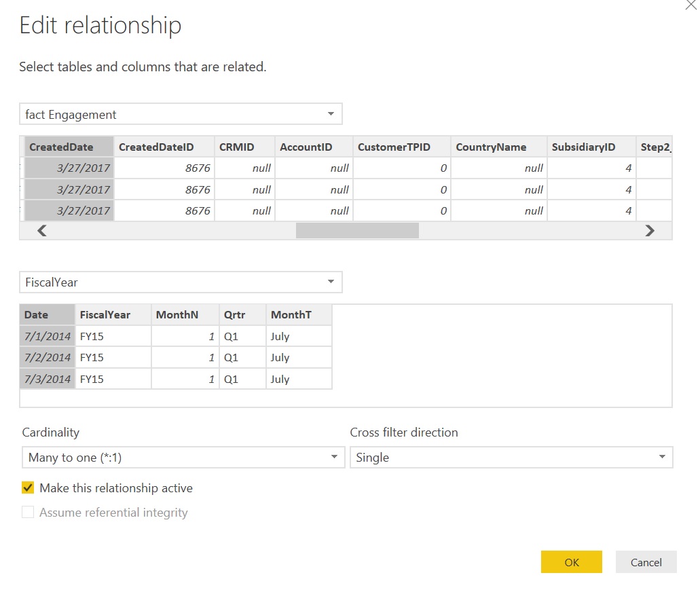Select the FiscalYear column header
Viewport: 700px width, 590px height.
point(113,314)
